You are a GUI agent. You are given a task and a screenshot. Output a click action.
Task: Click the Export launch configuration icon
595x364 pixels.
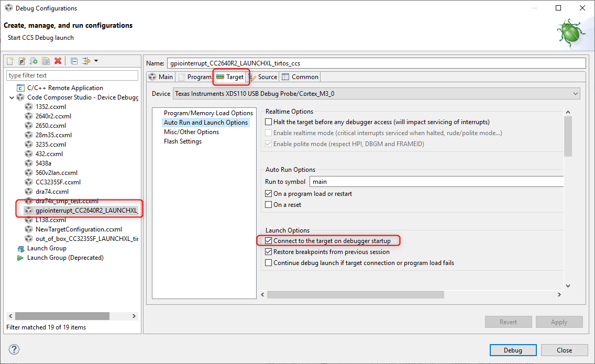[34, 61]
